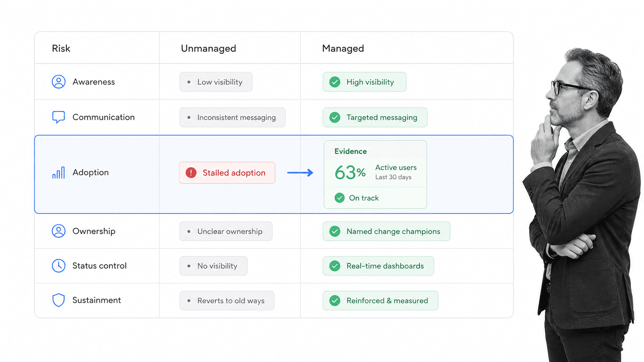The image size is (644, 362).
Task: Click the Evidence card heading
Action: pyautogui.click(x=351, y=152)
